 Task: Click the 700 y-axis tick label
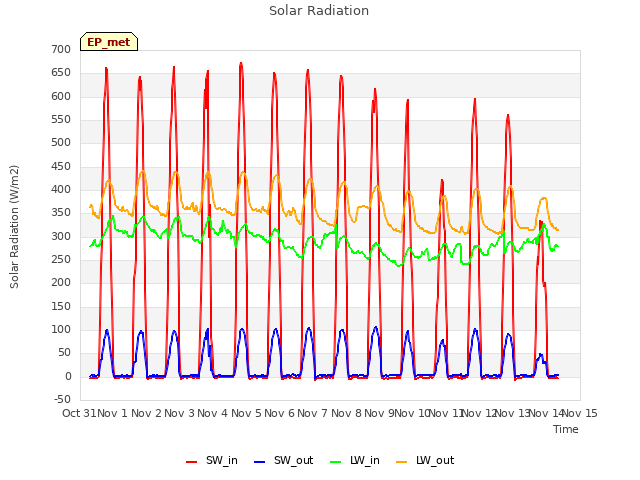[x=61, y=49]
